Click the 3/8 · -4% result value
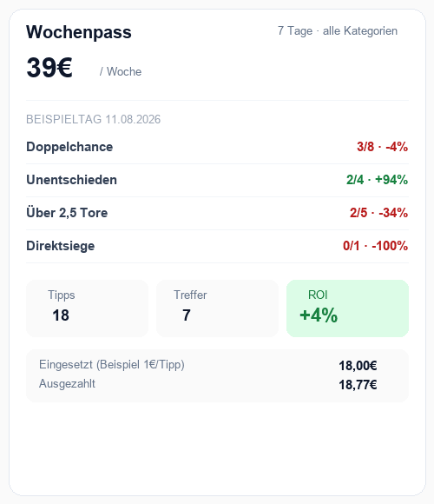The height and width of the screenshot is (504, 434). [x=382, y=147]
